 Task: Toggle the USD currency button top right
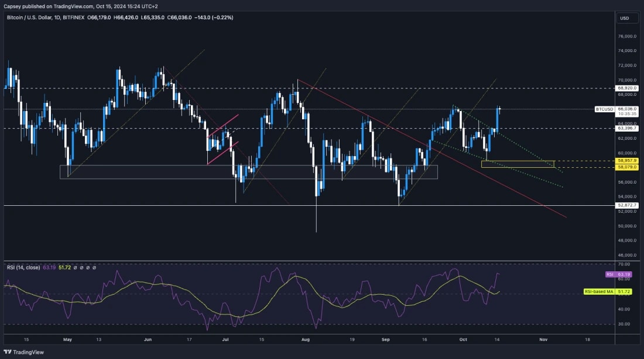(x=626, y=18)
